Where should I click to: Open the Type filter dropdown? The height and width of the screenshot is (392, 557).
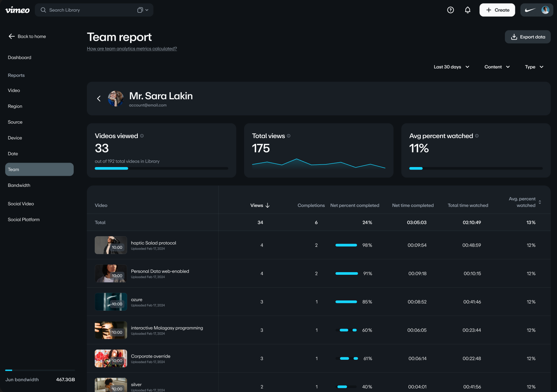(x=534, y=67)
